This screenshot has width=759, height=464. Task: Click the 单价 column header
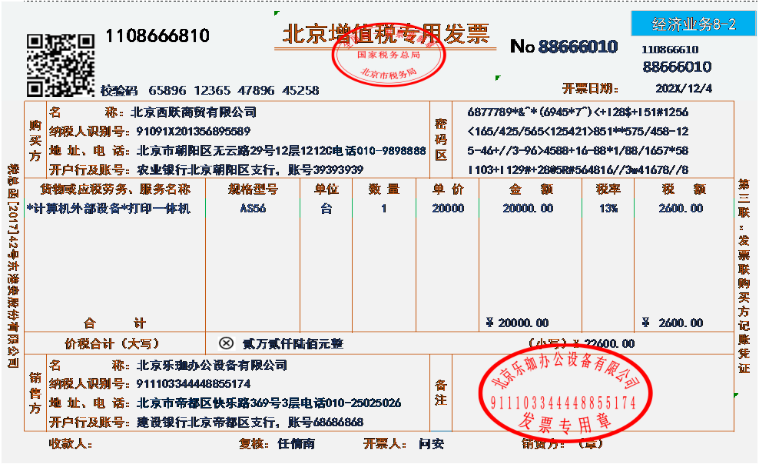[448, 189]
